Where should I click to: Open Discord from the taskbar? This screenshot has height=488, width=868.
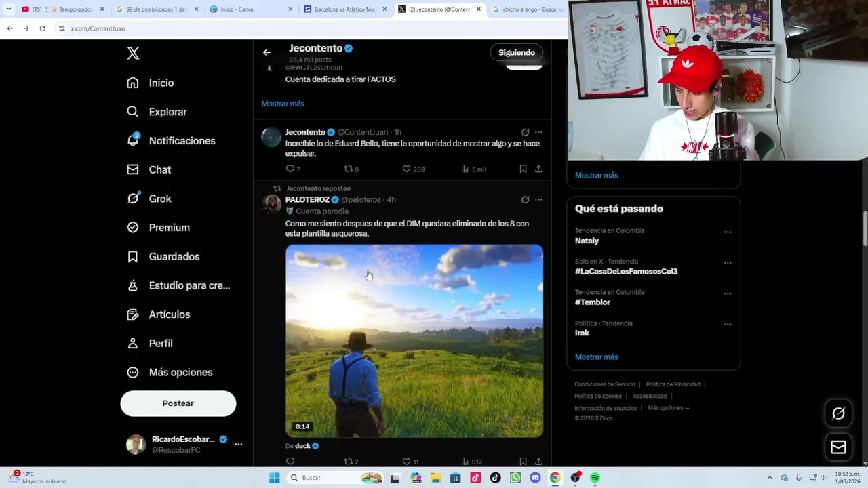pos(535,478)
